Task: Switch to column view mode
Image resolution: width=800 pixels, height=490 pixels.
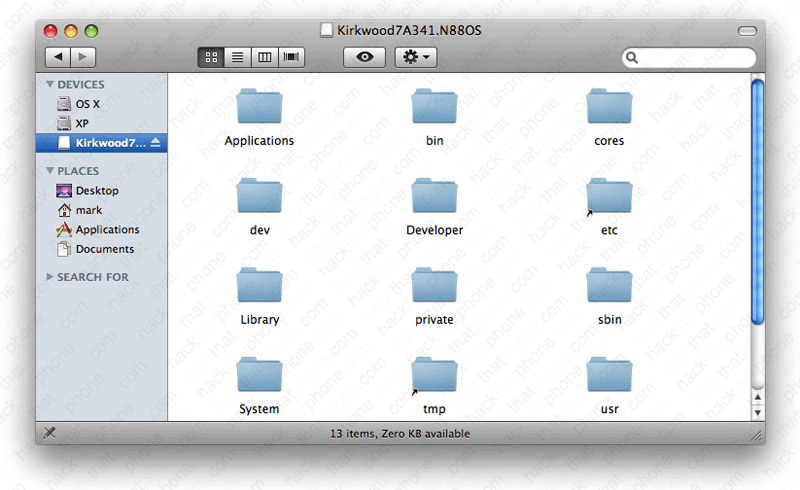Action: click(265, 58)
